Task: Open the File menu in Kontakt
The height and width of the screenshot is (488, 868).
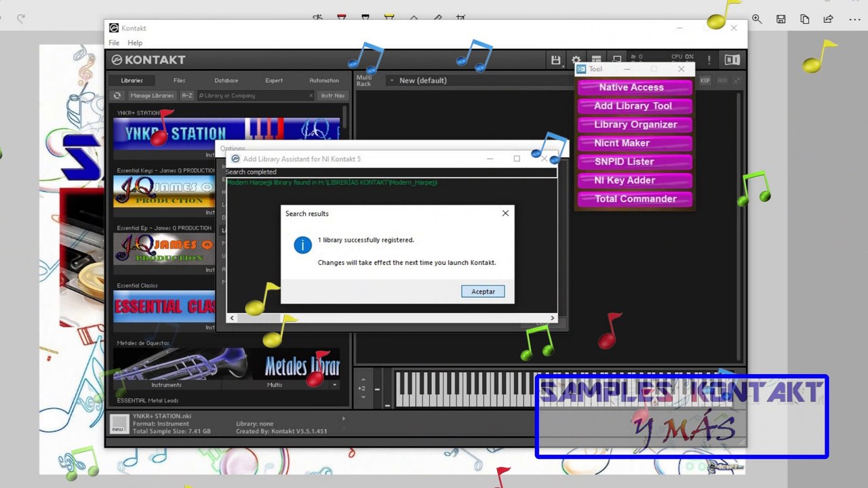Action: pos(114,43)
